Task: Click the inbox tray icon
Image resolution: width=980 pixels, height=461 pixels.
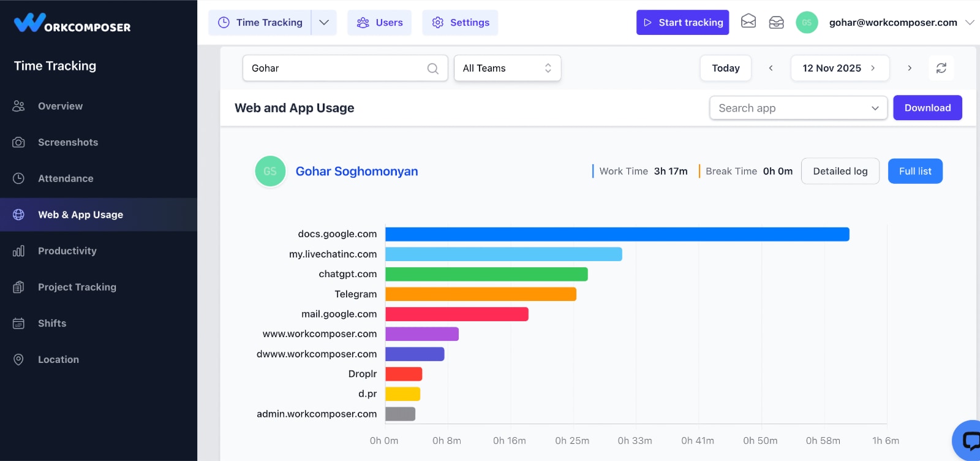Action: pyautogui.click(x=776, y=23)
